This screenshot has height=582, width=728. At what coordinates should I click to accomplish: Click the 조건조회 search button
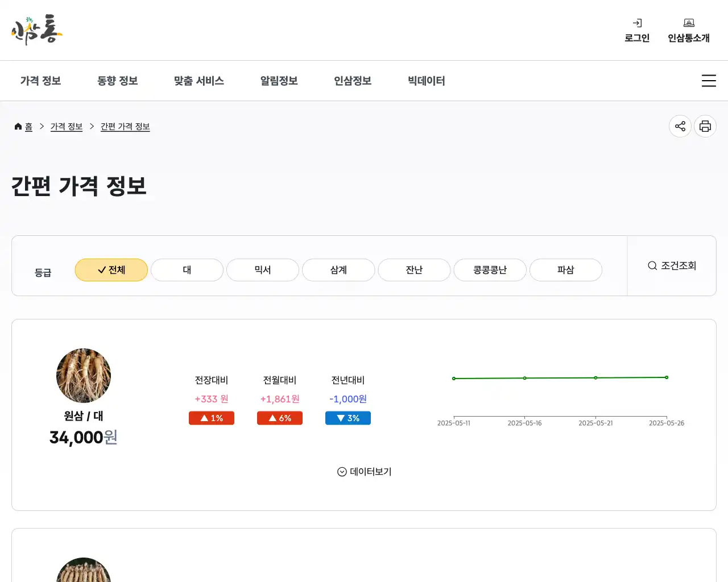672,265
